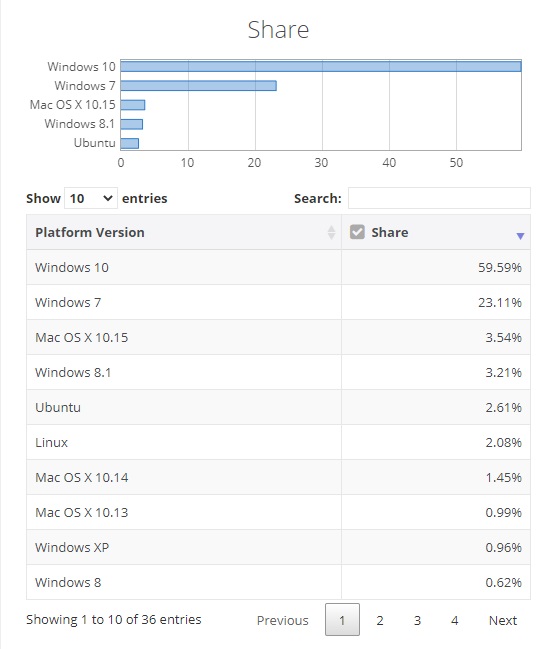Click the Windows 10 chart bar
This screenshot has height=649, width=560.
point(321,66)
